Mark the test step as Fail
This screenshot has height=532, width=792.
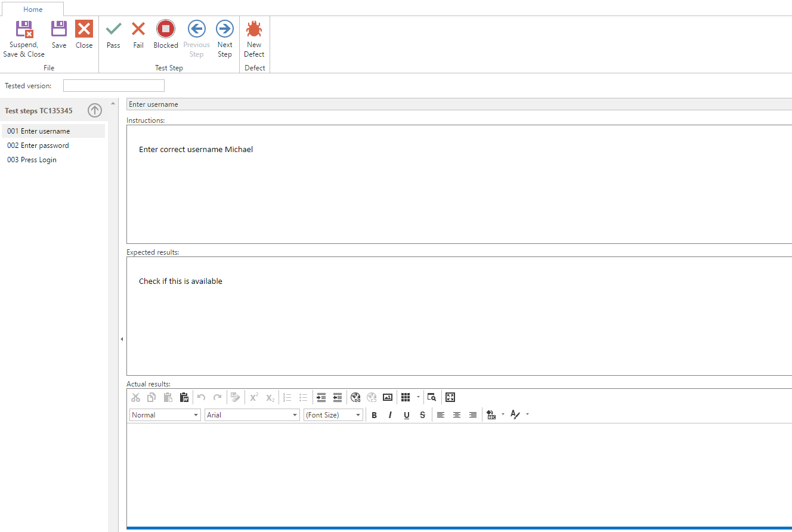click(138, 35)
